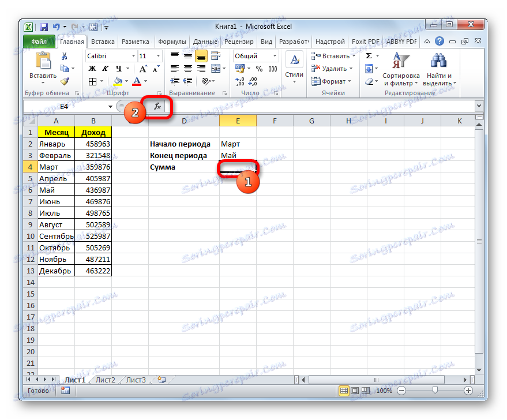Expand the formula bar
Viewport: 507px width, 420px height.
tap(479, 106)
